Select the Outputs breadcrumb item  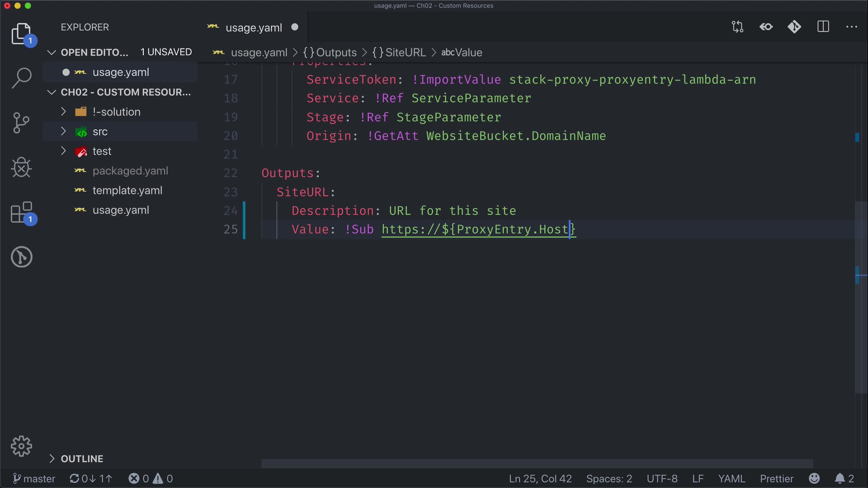(x=336, y=52)
